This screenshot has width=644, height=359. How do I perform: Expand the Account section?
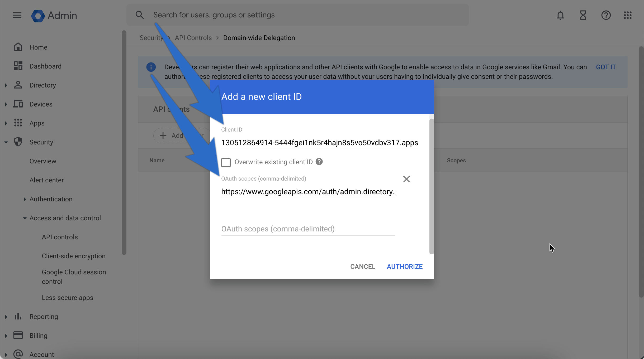click(x=6, y=355)
